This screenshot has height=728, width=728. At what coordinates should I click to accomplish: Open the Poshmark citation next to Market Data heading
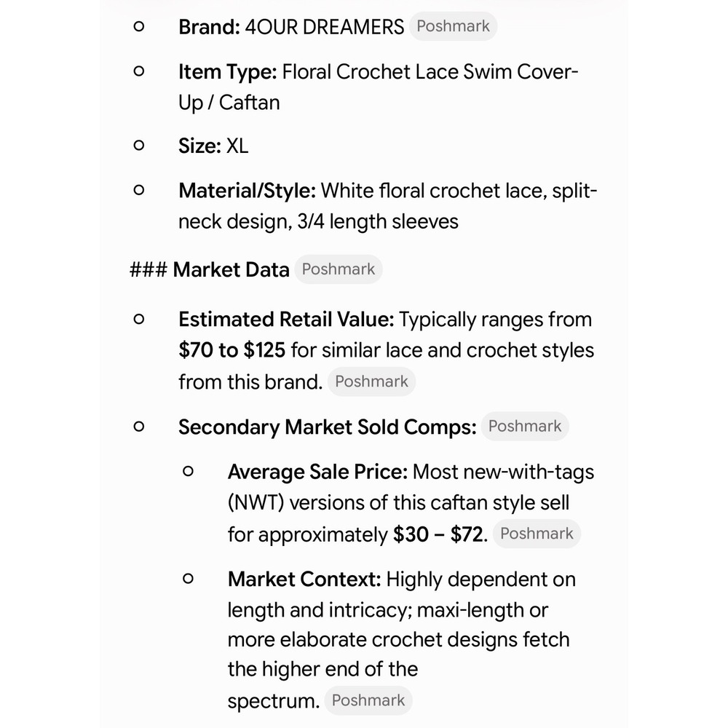pos(339,269)
